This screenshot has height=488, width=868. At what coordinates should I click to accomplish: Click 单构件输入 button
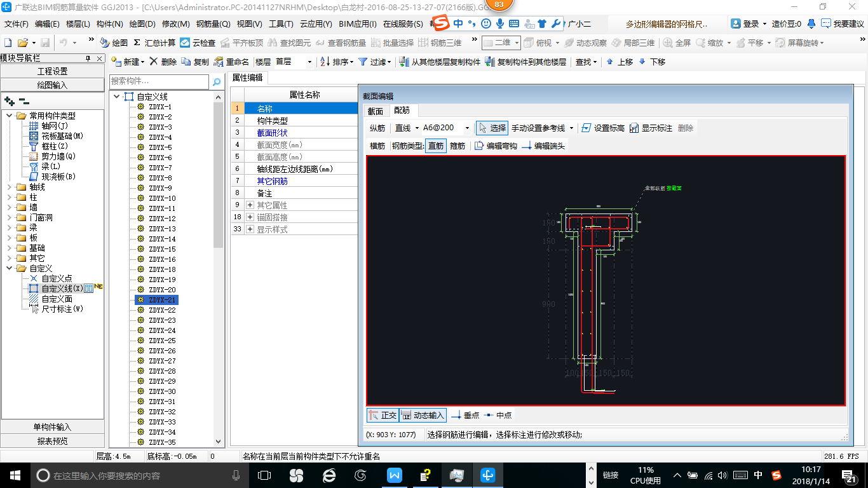[52, 427]
